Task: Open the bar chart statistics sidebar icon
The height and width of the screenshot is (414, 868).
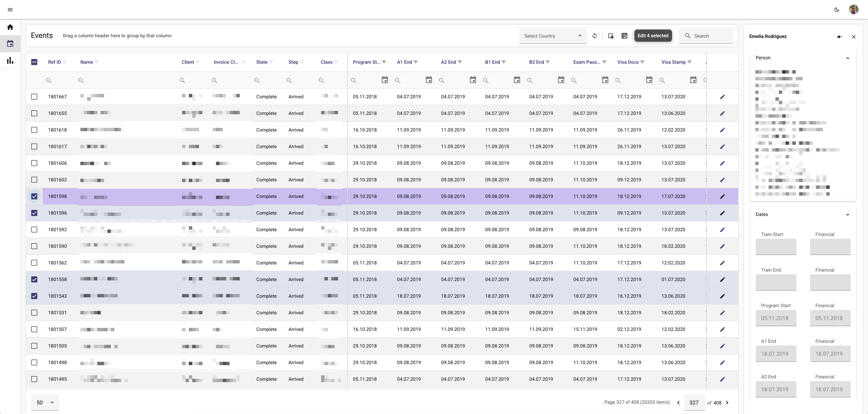Action: [x=10, y=60]
